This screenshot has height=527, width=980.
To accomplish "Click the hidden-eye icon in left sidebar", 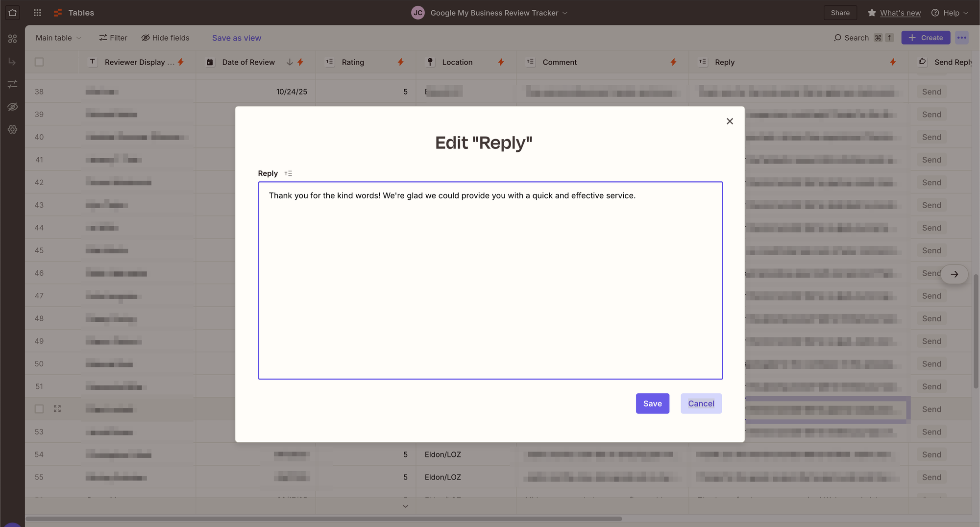I will point(13,107).
